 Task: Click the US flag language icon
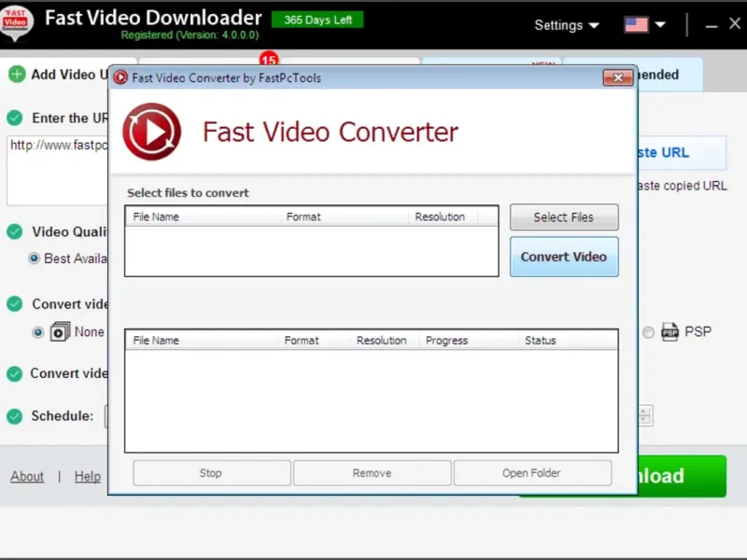(x=636, y=25)
